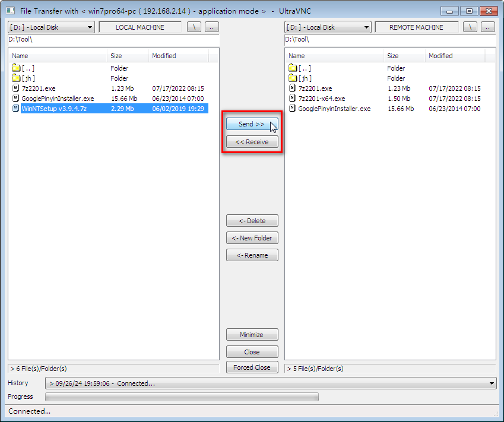Screen dimensions: 504x422
Task: Select remote 7z2201.exe file name
Action: point(315,88)
